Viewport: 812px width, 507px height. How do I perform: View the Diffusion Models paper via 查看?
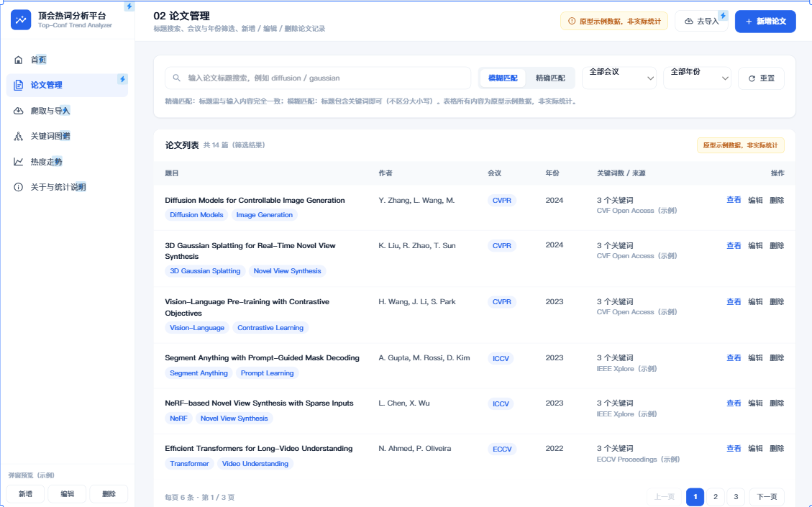point(734,201)
